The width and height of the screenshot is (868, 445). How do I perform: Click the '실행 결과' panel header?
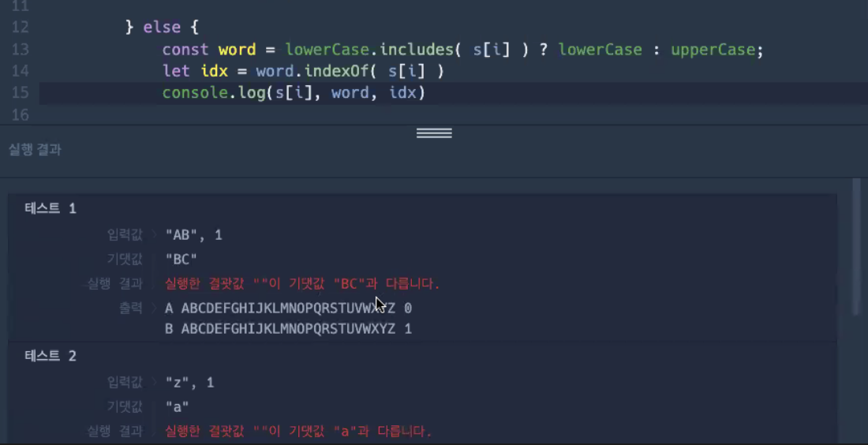pyautogui.click(x=35, y=149)
